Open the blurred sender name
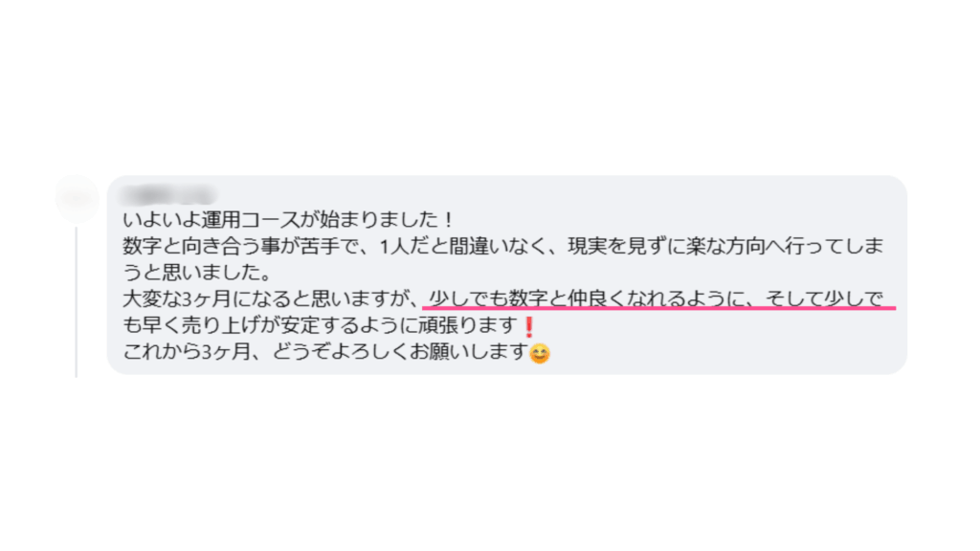Viewport: 980px width, 551px height. [167, 195]
